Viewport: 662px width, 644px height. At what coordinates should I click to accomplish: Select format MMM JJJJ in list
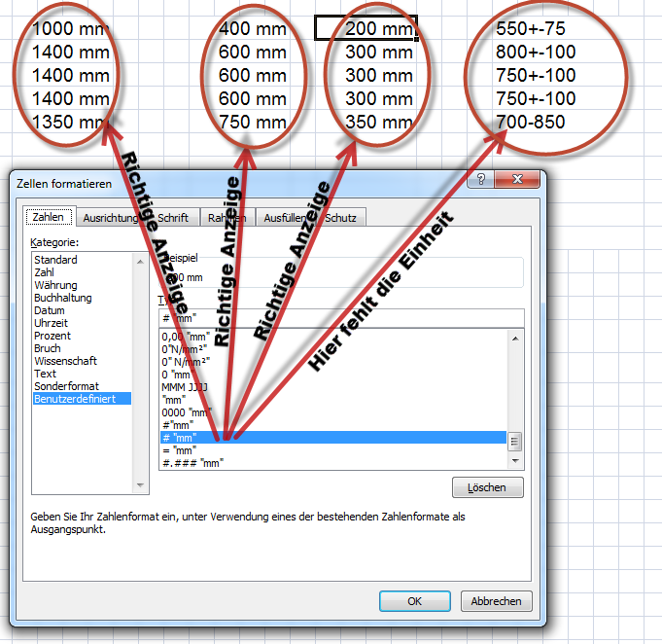pos(333,387)
